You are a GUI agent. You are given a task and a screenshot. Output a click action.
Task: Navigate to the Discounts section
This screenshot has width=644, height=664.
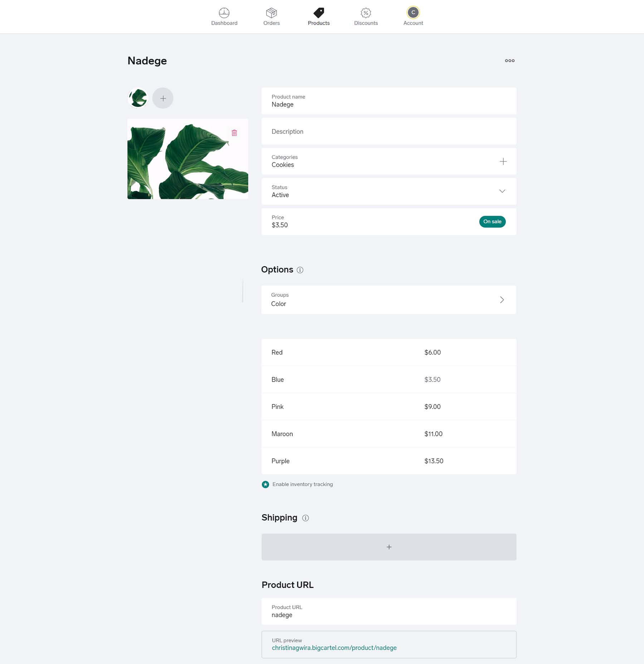[366, 16]
